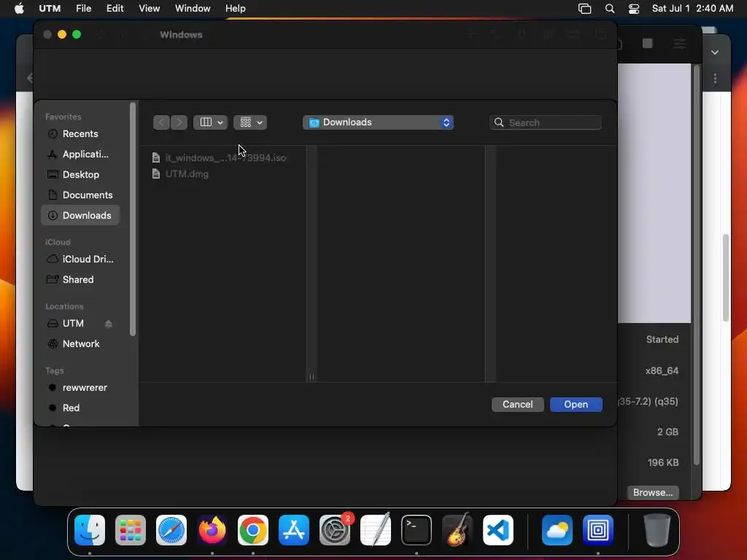The height and width of the screenshot is (560, 747).
Task: Select Applications in the sidebar
Action: [80, 155]
